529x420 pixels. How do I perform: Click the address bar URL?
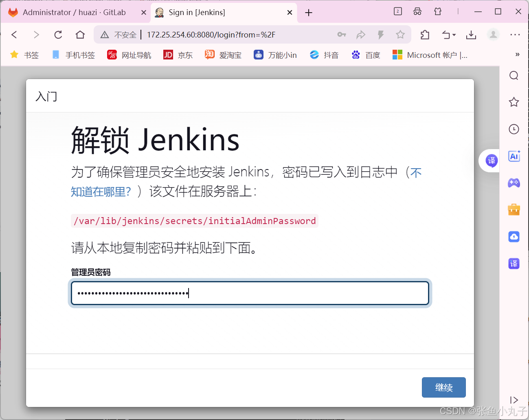(211, 35)
